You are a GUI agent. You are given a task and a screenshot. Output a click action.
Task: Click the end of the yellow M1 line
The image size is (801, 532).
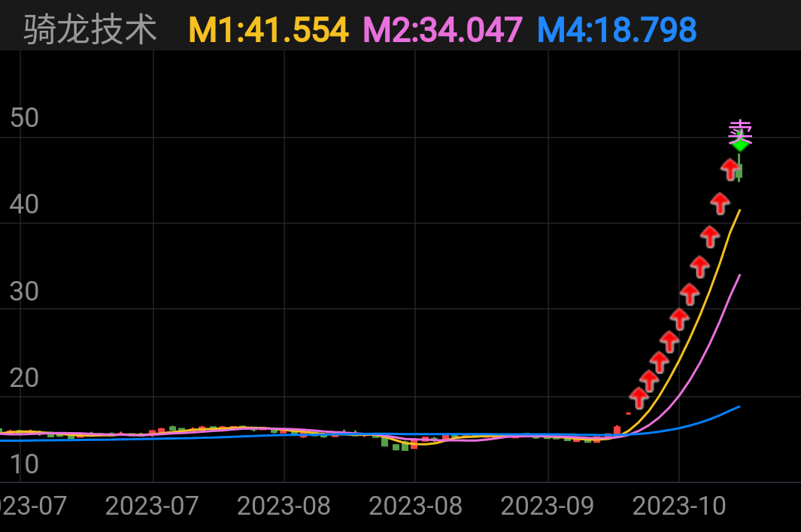click(x=740, y=210)
